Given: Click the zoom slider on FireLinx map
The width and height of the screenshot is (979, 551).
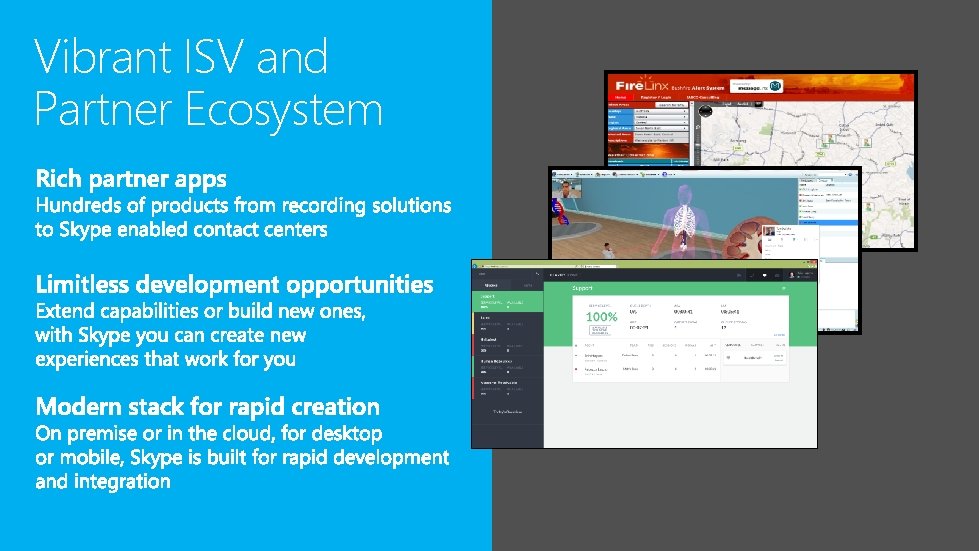Looking at the screenshot, I should click(x=697, y=145).
